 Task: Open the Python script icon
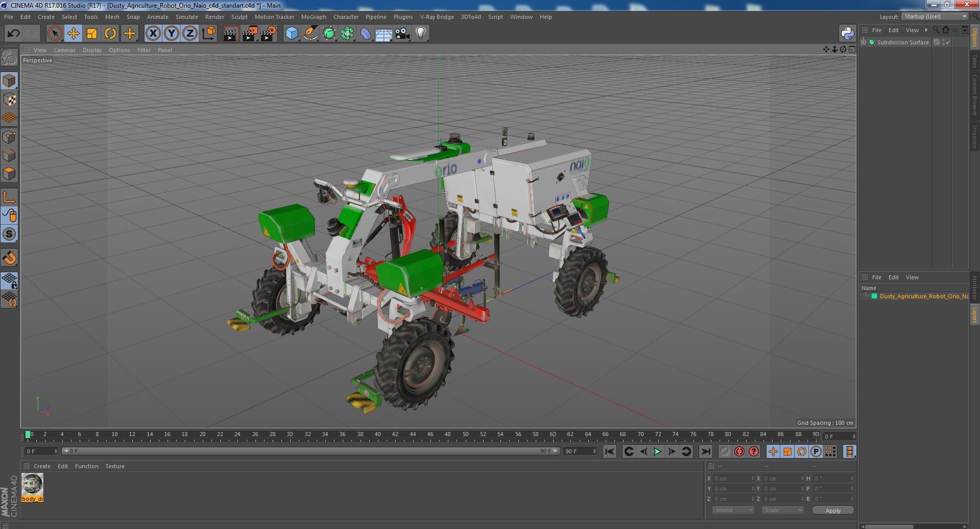click(847, 34)
